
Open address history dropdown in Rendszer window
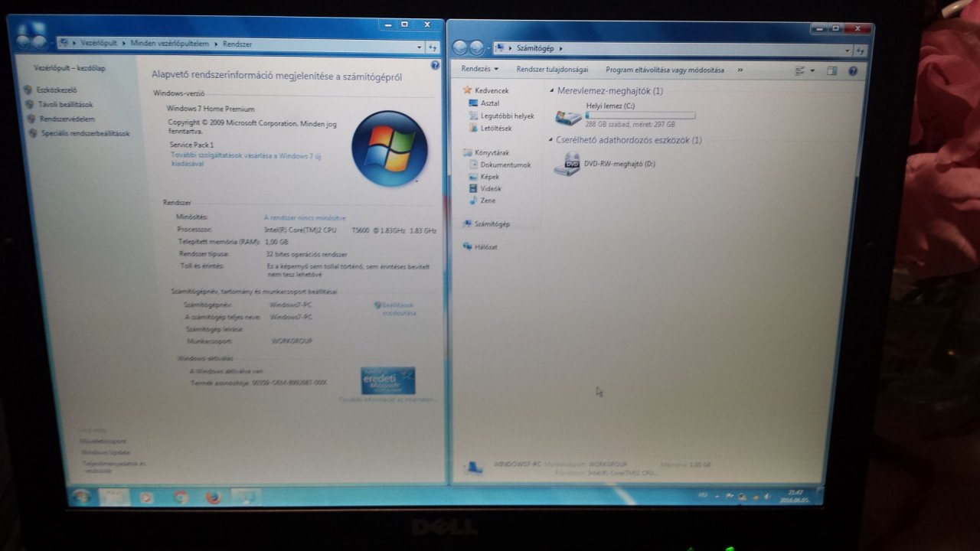point(420,47)
